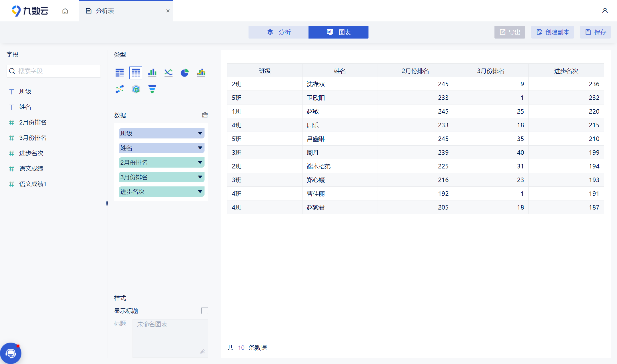Enable the 显示标题 checkbox
This screenshot has width=617, height=364.
pyautogui.click(x=205, y=311)
